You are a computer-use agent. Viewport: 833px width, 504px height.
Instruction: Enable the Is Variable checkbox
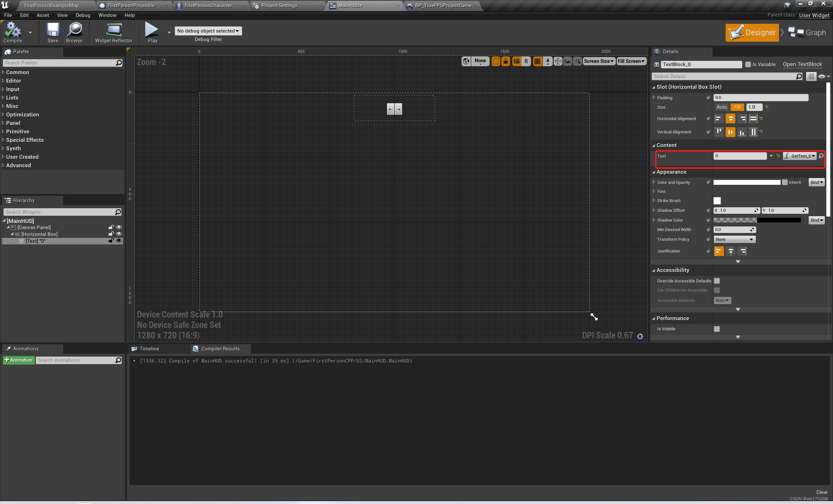point(748,64)
